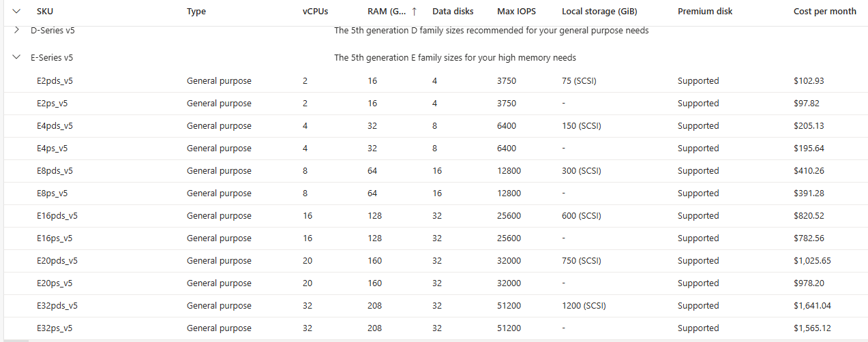Sort by the vCPUs column header
This screenshot has width=868, height=342.
click(x=316, y=12)
